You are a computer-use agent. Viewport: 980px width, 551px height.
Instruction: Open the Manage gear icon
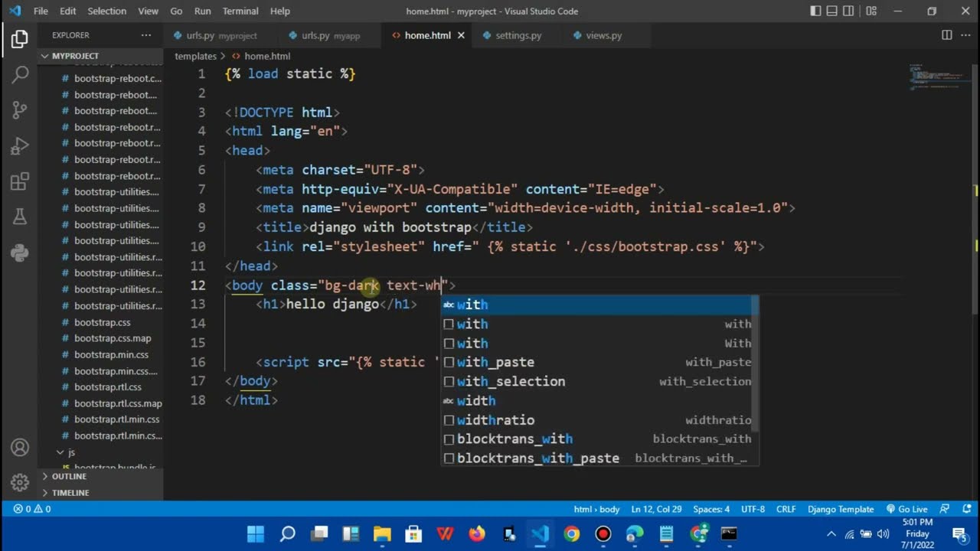tap(20, 483)
